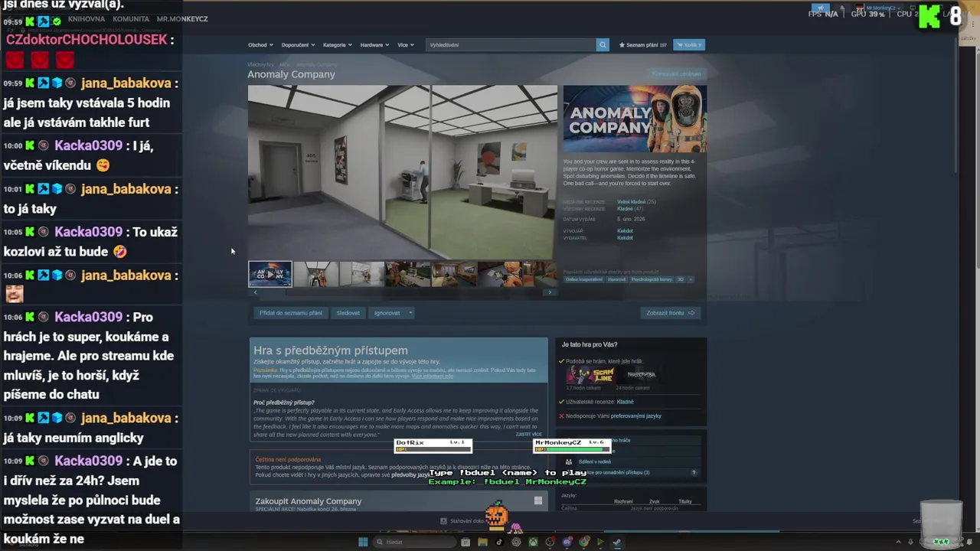
Task: Select the fourth screenshot thumbnail
Action: [407, 274]
